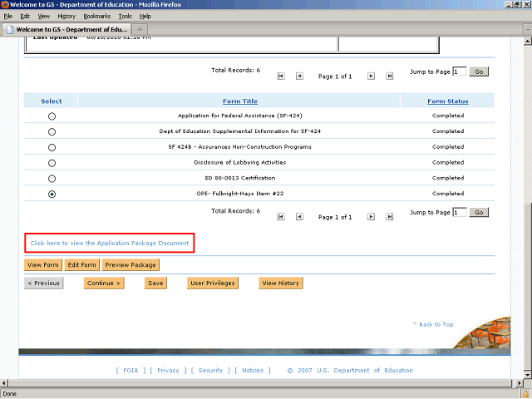532x399 pixels.
Task: Click top Go button next to Jump to Page
Action: pyautogui.click(x=479, y=71)
